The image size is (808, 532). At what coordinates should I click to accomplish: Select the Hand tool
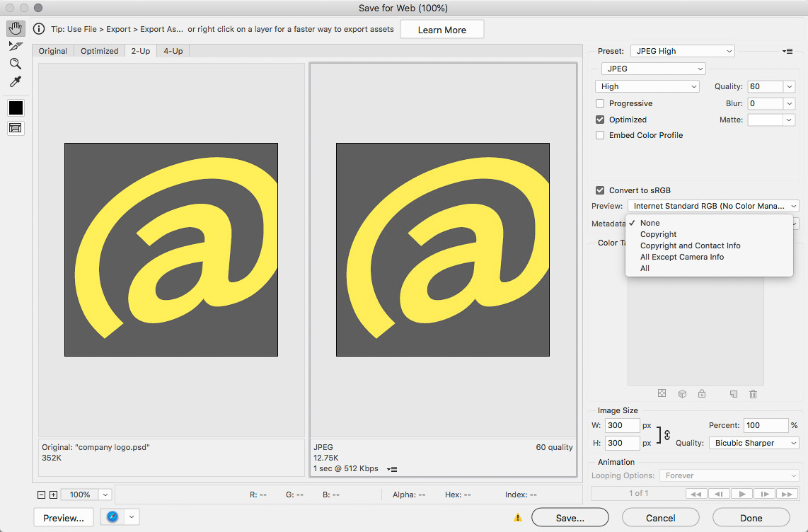point(16,28)
